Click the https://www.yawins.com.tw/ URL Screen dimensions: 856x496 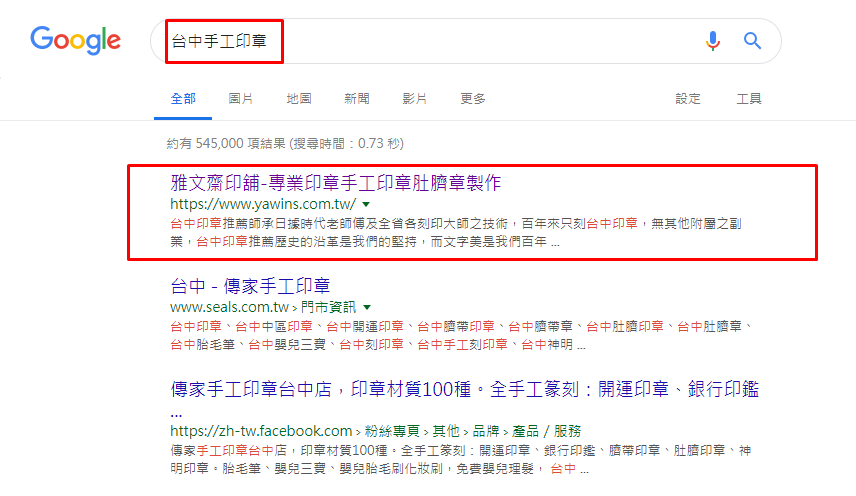tap(263, 204)
